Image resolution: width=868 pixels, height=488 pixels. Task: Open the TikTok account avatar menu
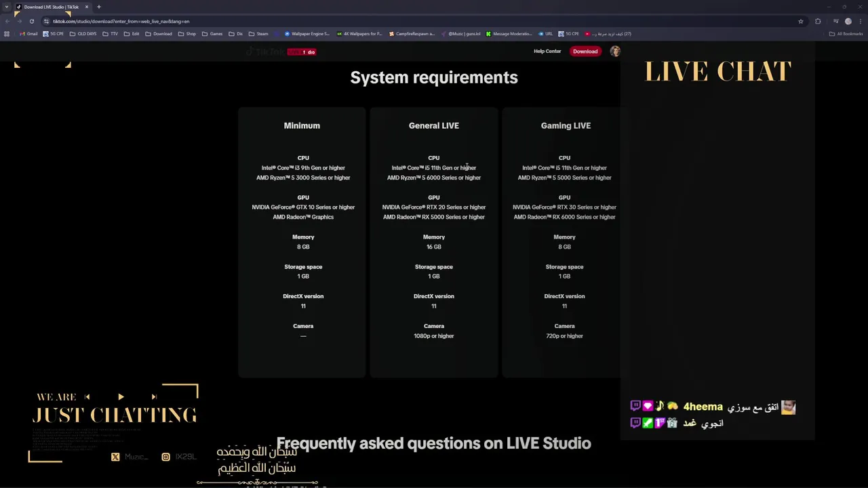pos(615,52)
